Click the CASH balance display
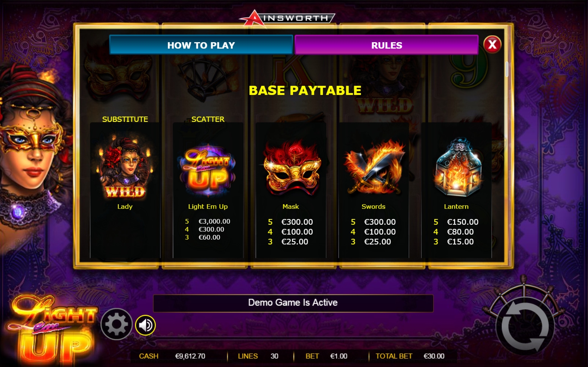 [x=172, y=356]
